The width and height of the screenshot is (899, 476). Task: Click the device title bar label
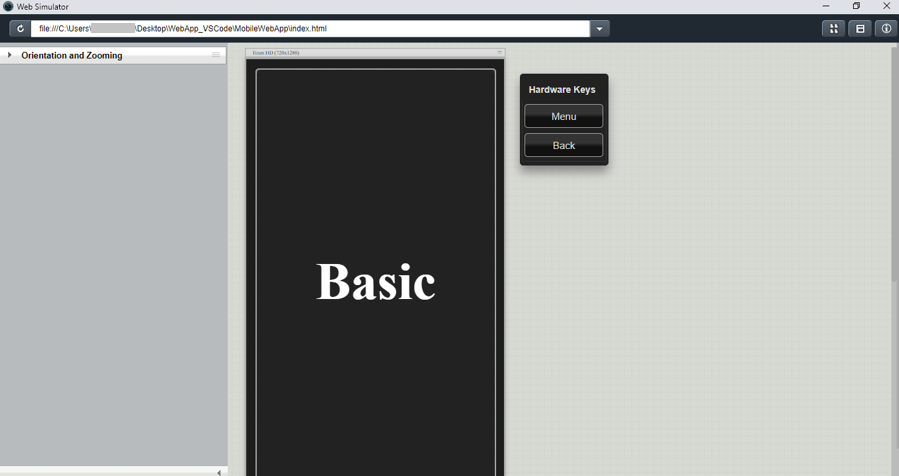[276, 52]
